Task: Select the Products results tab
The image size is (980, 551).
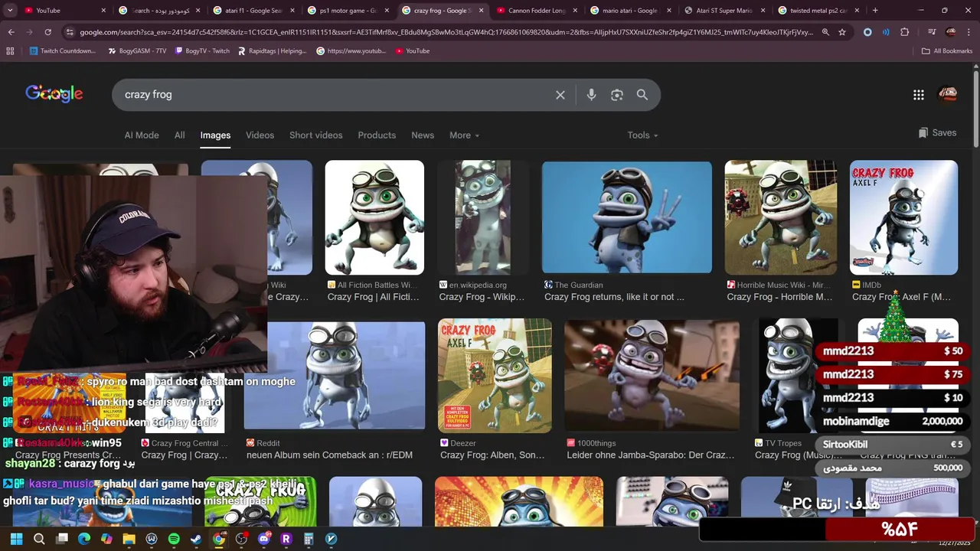Action: (377, 135)
